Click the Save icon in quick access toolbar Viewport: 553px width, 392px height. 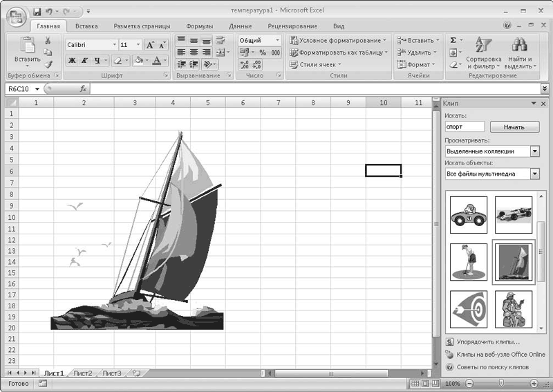pyautogui.click(x=36, y=12)
